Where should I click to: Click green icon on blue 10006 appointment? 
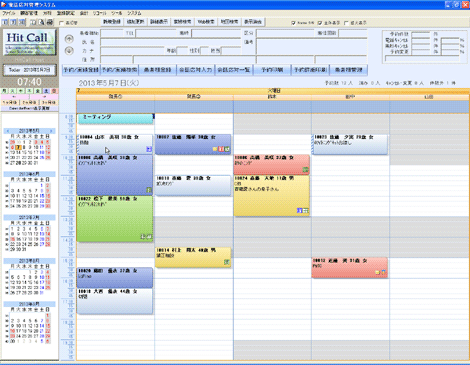[149, 190]
